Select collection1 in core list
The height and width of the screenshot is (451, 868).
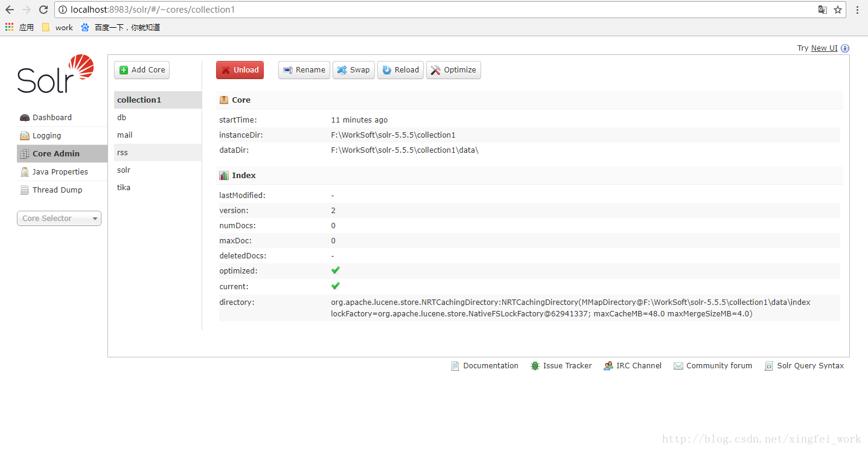[x=158, y=100]
